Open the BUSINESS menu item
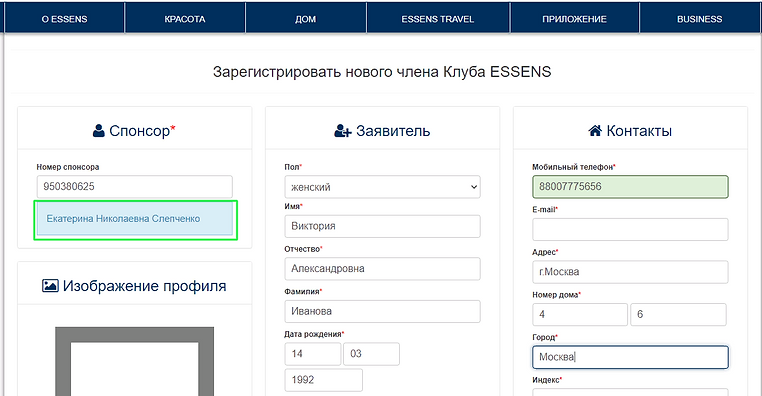 point(700,19)
